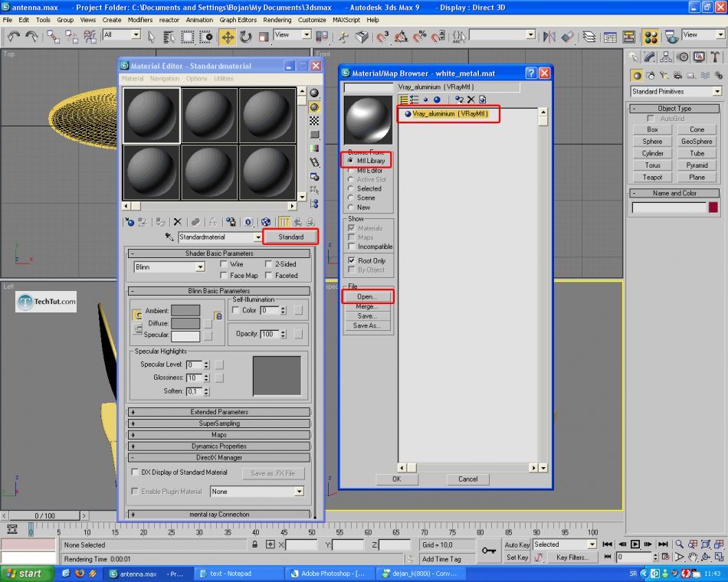728x582 pixels.
Task: Open the Blinn shader dropdown
Action: tap(200, 266)
